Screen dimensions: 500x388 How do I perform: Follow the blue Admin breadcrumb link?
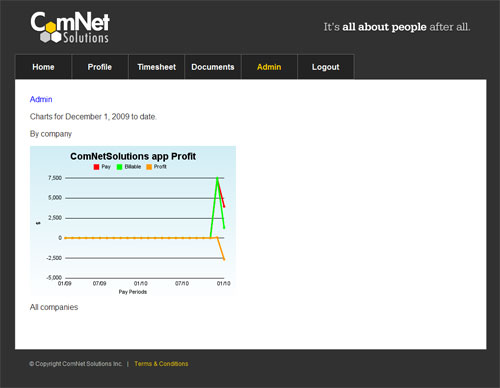pyautogui.click(x=41, y=99)
